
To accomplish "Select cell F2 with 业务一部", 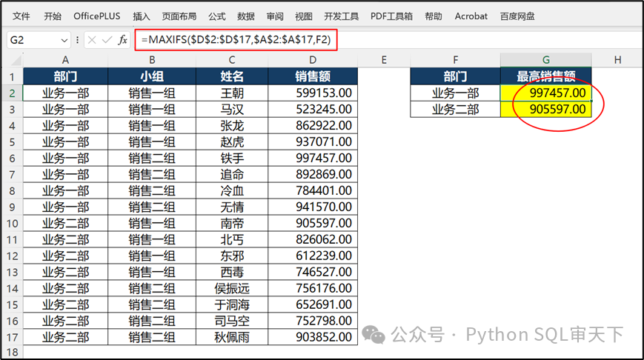I will [x=455, y=93].
